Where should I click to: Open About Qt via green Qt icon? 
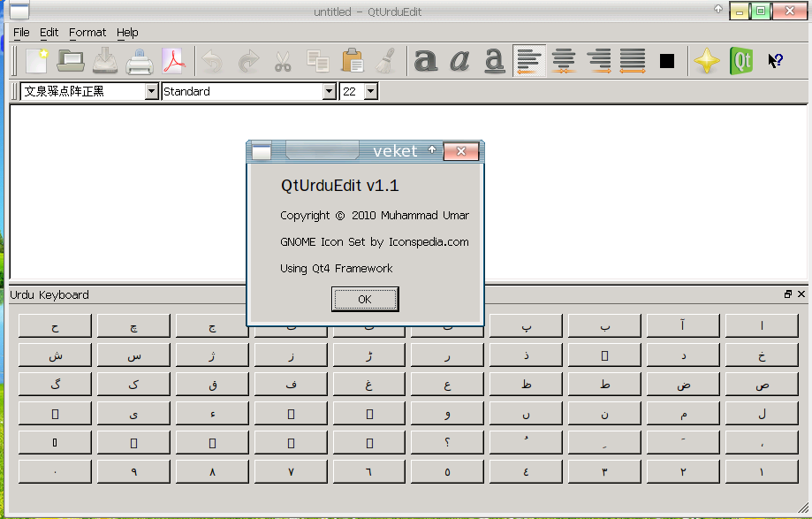741,61
